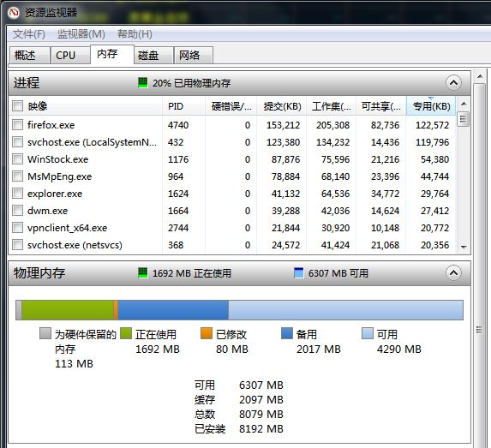Click the process list scrollbar down arrow
Image resolution: width=491 pixels, height=448 pixels.
point(464,247)
